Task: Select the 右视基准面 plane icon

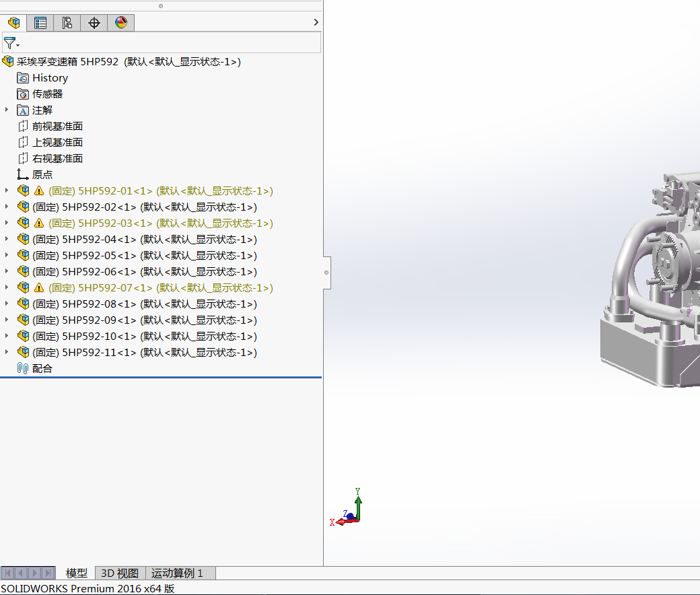Action: pos(23,158)
